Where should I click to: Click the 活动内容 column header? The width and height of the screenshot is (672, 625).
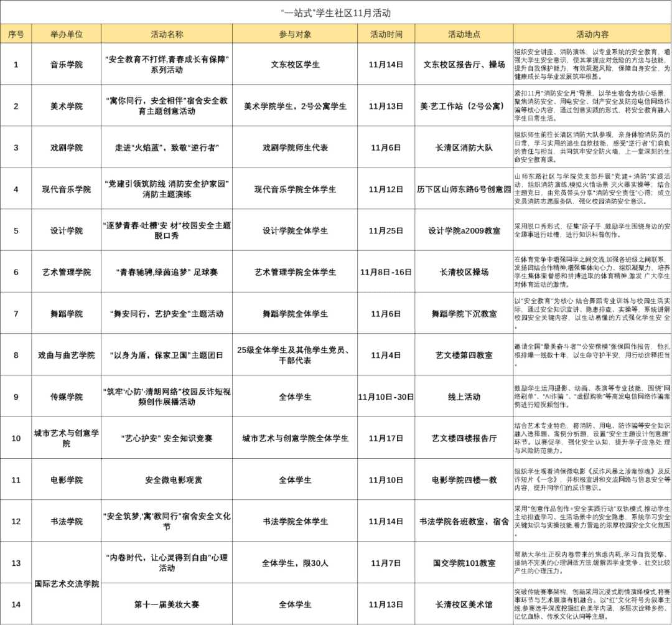click(x=592, y=34)
